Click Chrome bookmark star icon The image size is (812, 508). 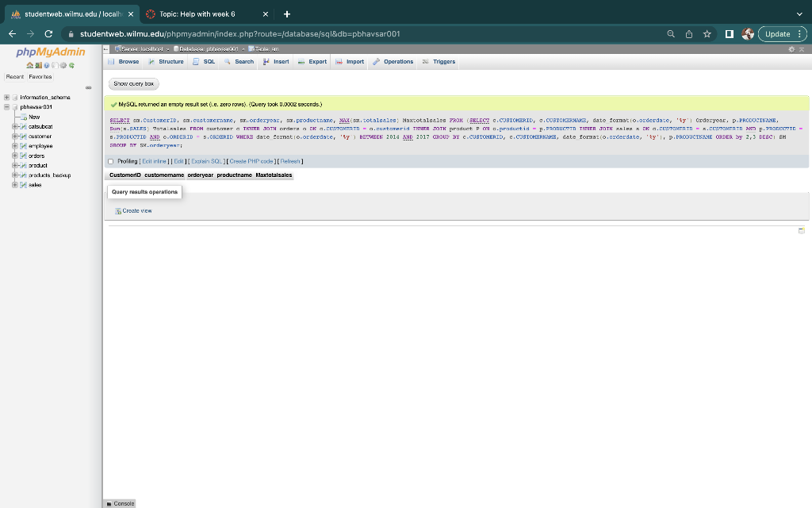(x=707, y=34)
